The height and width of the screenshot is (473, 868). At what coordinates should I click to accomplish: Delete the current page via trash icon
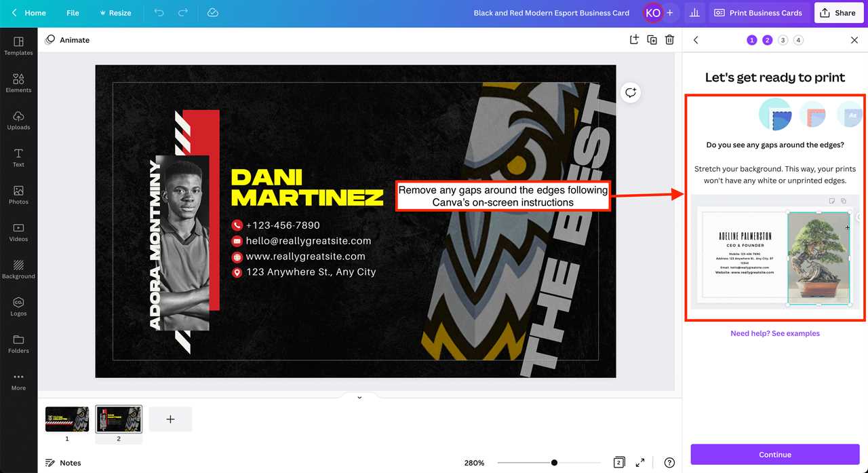coord(669,39)
